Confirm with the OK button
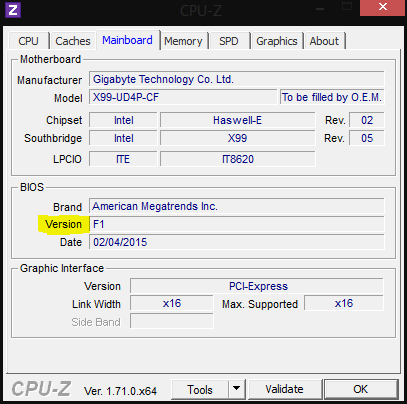 [361, 389]
